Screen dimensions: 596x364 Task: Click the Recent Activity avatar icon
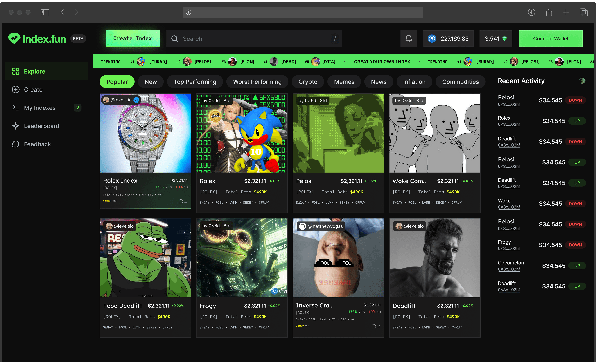[x=582, y=81]
